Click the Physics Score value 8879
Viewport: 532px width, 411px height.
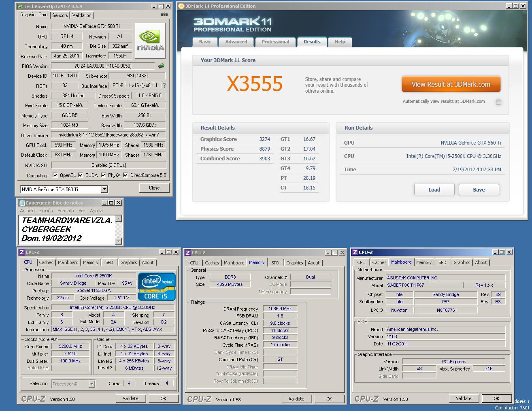click(264, 149)
